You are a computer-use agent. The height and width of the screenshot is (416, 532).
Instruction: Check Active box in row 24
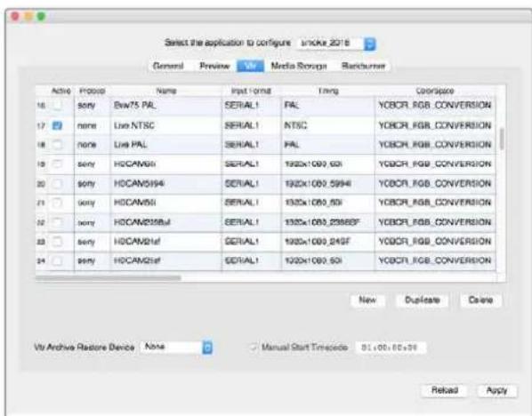(57, 260)
